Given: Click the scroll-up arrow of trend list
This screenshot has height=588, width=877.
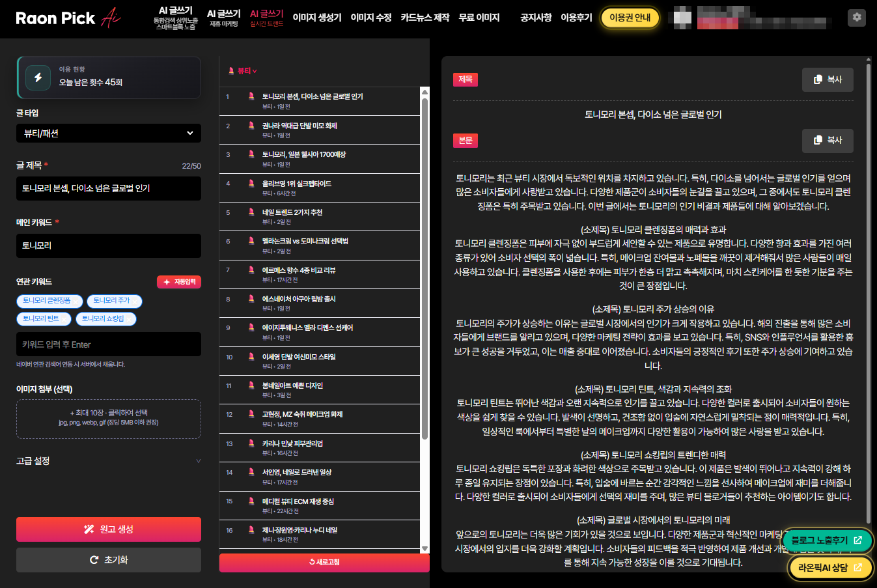Looking at the screenshot, I should click(425, 91).
